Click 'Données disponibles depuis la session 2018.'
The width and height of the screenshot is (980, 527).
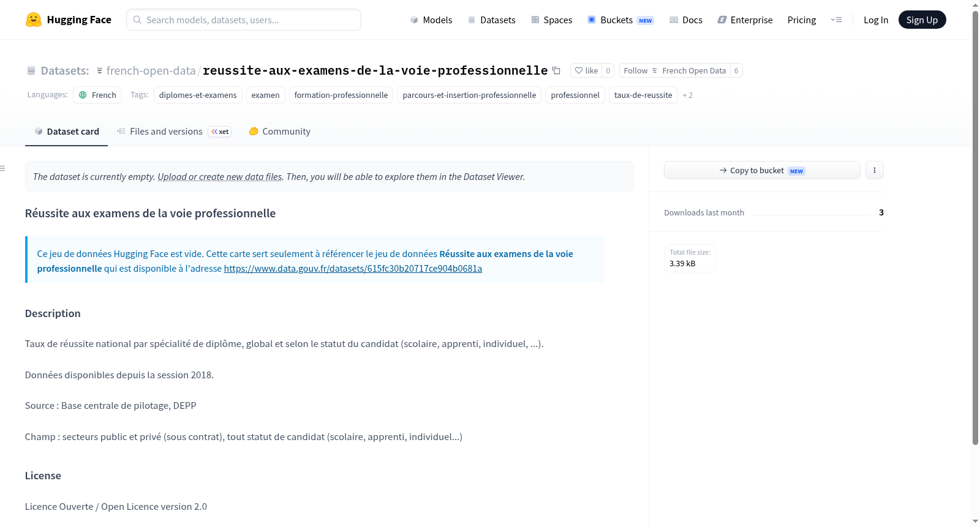pos(119,375)
